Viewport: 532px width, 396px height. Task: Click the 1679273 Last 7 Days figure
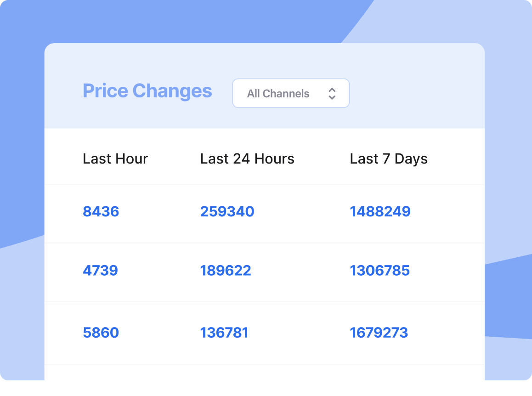click(379, 333)
